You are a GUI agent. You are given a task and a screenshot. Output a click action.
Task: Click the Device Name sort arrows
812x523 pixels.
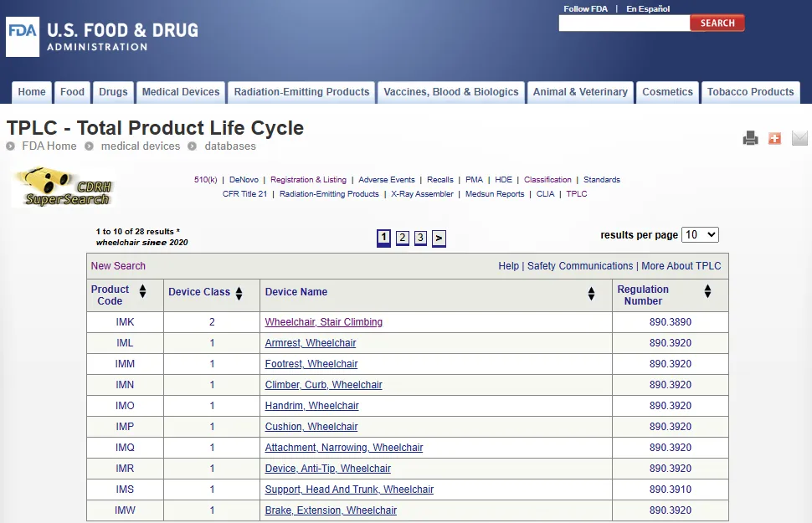[x=591, y=293]
